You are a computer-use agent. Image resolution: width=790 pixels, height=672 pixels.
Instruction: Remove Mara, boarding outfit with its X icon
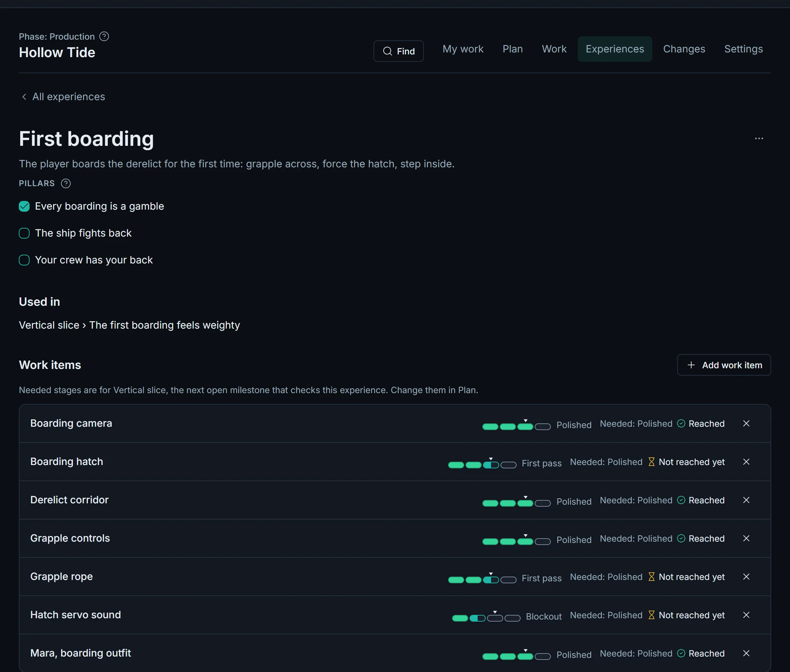[746, 653]
